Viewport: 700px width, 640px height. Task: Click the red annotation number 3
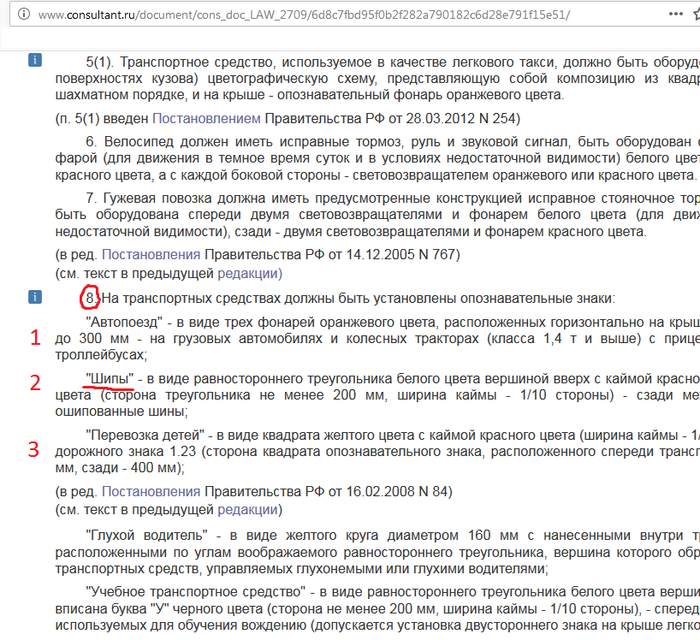pyautogui.click(x=36, y=449)
